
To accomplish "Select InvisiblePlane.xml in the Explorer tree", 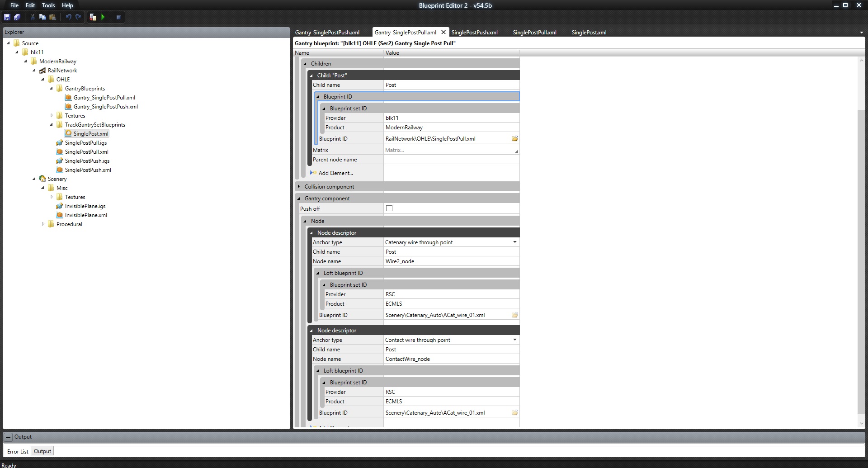I will pyautogui.click(x=86, y=215).
